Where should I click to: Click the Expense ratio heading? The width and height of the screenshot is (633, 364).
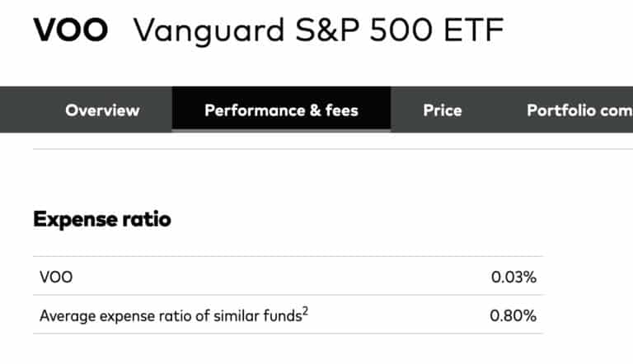(102, 219)
